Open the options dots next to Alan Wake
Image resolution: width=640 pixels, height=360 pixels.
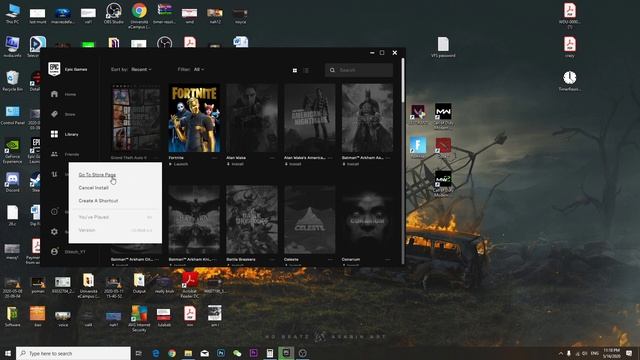coord(272,158)
